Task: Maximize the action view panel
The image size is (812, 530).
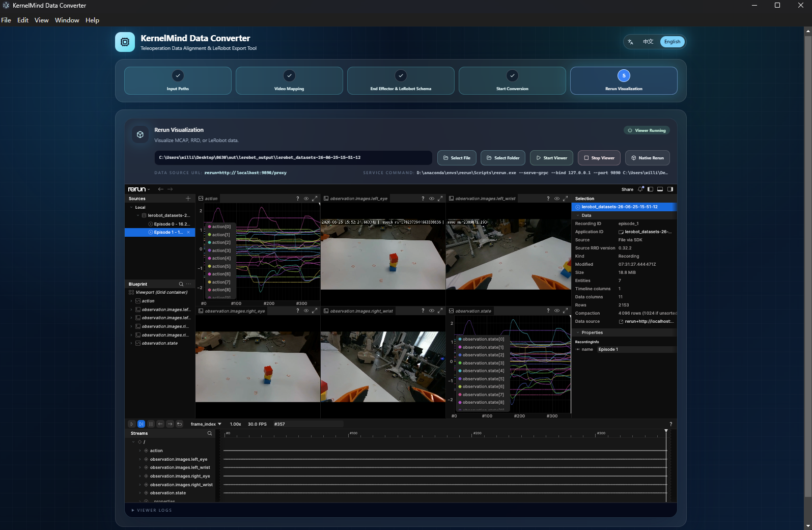Action: click(x=315, y=199)
